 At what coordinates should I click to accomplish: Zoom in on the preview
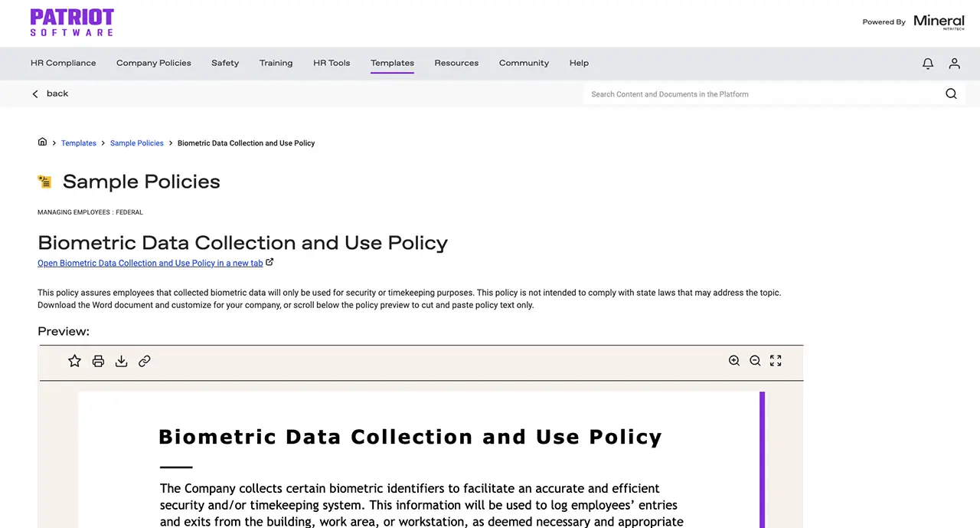[x=734, y=361]
